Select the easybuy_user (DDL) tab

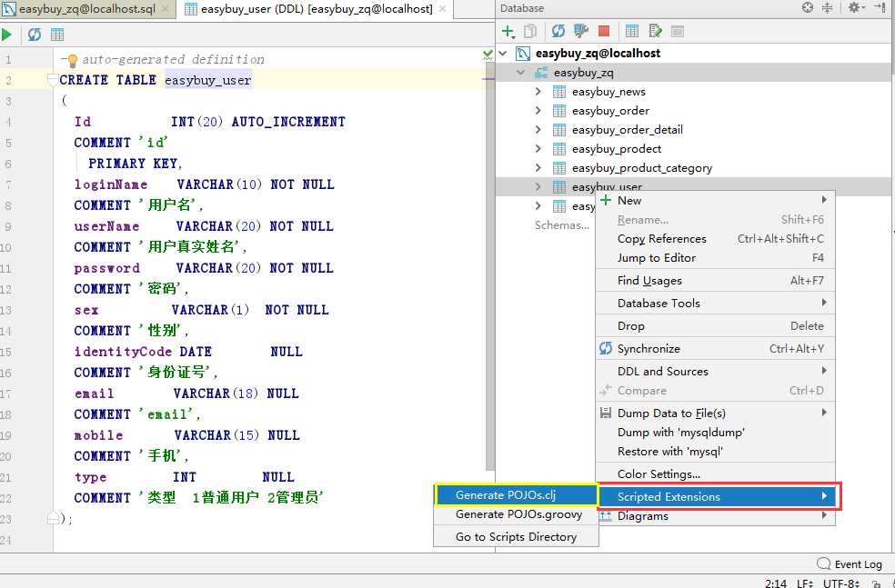(x=317, y=9)
